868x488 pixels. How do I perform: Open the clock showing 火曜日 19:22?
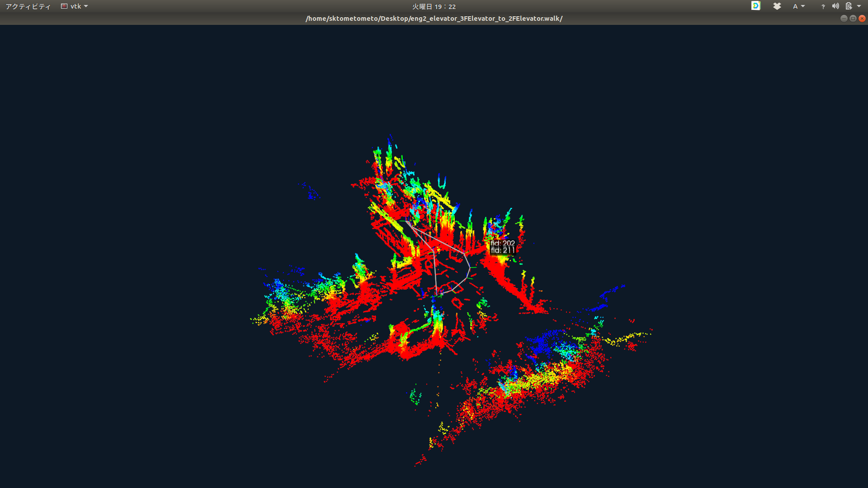(434, 6)
